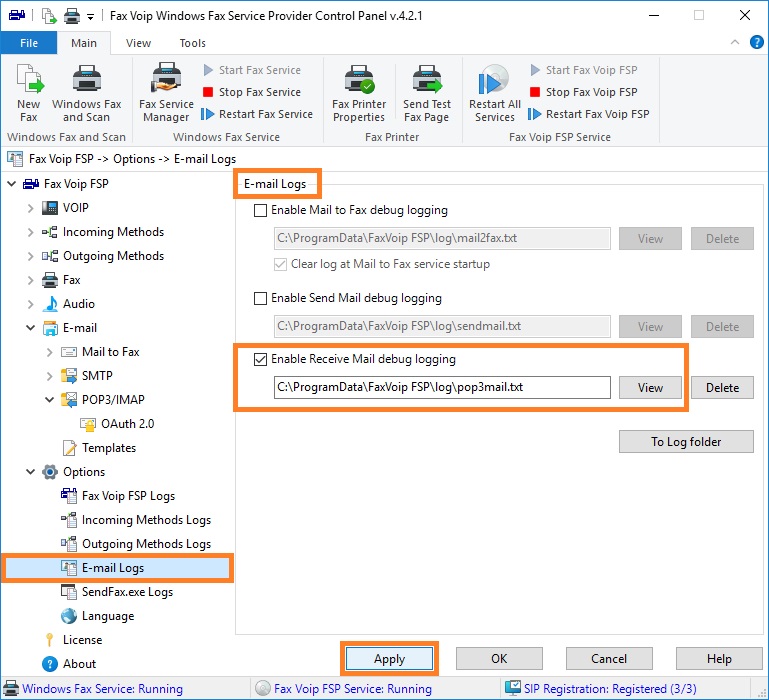Uncheck Enable Receive Mail debug logging
The image size is (769, 700).
click(260, 360)
